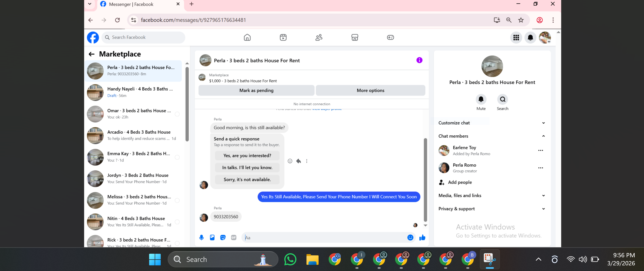Open conversation information purple icon
Image resolution: width=644 pixels, height=271 pixels.
tap(419, 60)
